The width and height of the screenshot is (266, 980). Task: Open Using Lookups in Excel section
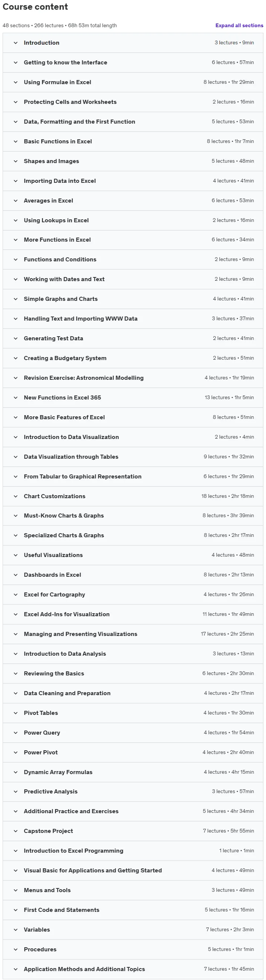133,220
